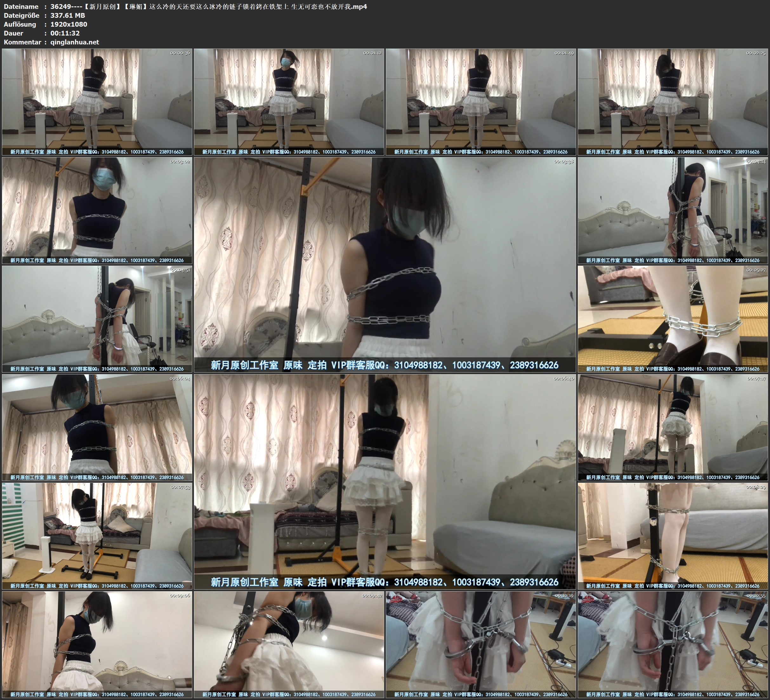
Task: Select the thumbnail timestamped 00:09:06
Action: 97,644
